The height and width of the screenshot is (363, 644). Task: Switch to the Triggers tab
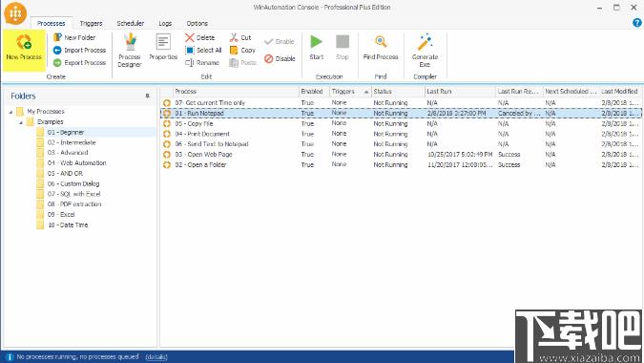[91, 24]
